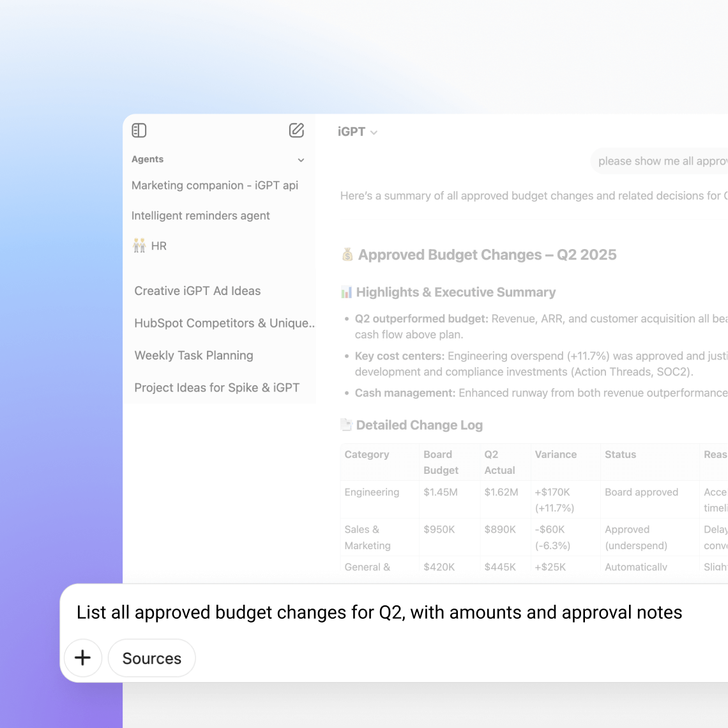The height and width of the screenshot is (728, 728).
Task: Click the user's 'please show me all approved' message bubble
Action: [x=661, y=161]
